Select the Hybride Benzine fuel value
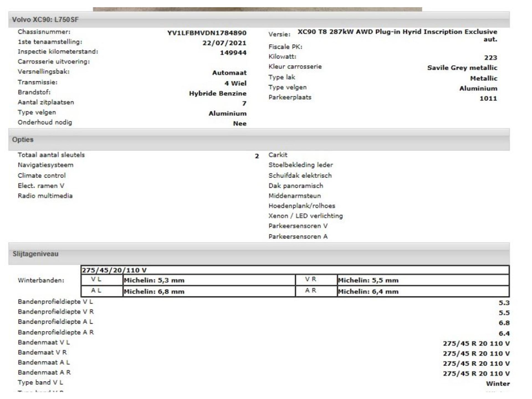The image size is (532, 399). [x=218, y=93]
